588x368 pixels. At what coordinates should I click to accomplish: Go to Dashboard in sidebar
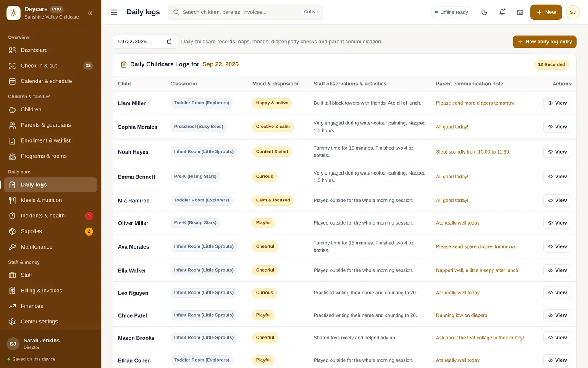(x=50, y=50)
